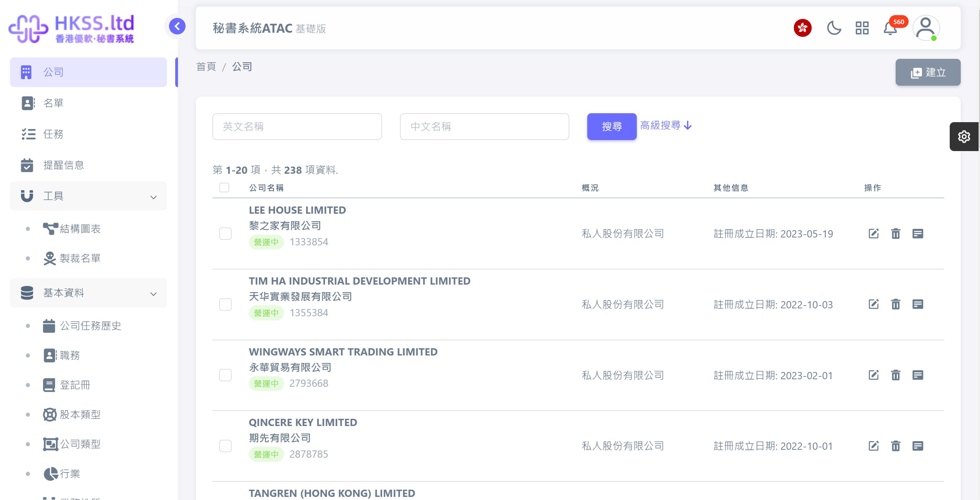This screenshot has height=500, width=980.
Task: Open the 任務 sidebar menu
Action: (x=88, y=134)
